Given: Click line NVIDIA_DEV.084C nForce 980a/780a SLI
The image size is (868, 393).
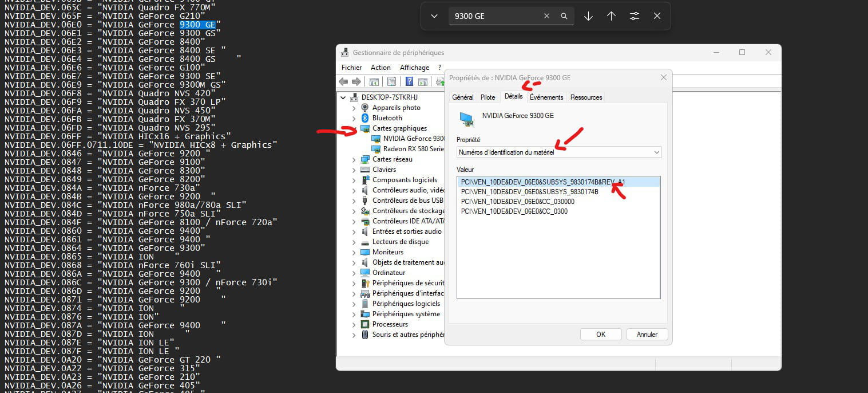Looking at the screenshot, I should [125, 205].
